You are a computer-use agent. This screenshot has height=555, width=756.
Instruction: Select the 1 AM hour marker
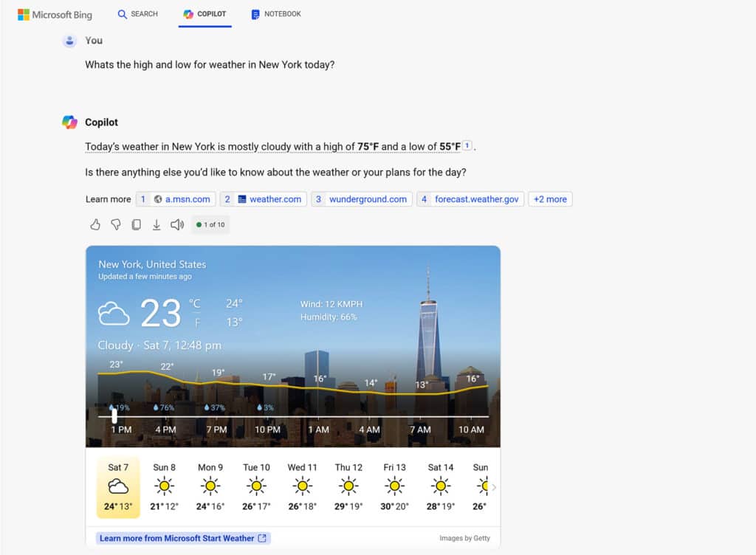(x=318, y=430)
